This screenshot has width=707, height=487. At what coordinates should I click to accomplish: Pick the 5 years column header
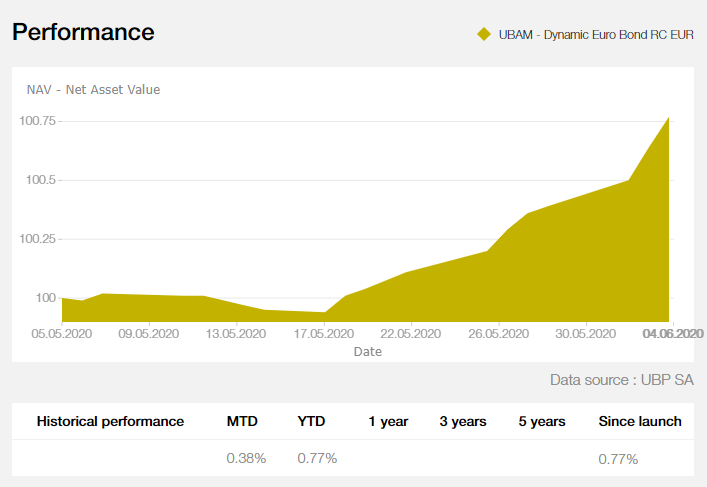(x=542, y=421)
